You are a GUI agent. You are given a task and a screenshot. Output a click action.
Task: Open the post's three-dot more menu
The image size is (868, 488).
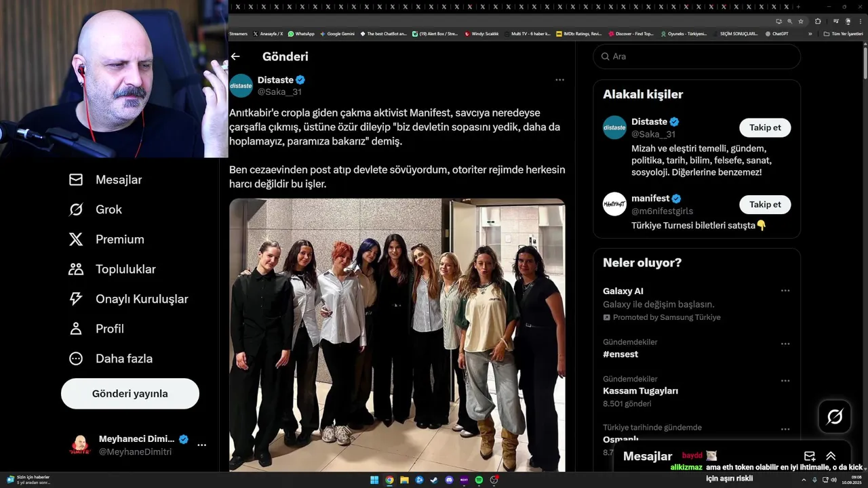(x=559, y=80)
